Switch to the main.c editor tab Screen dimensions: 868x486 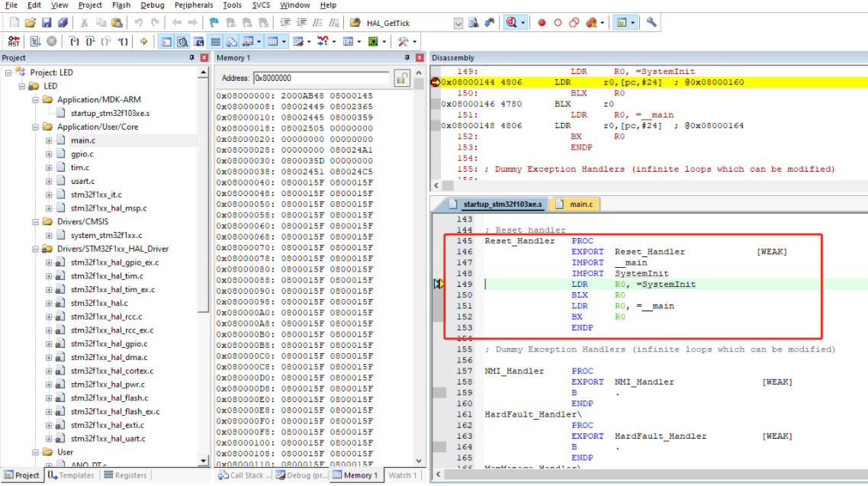[576, 204]
